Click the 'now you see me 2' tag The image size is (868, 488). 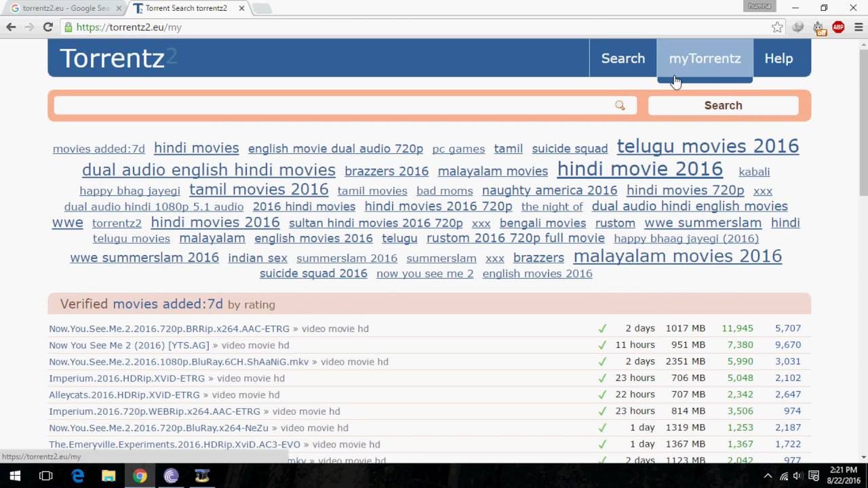pos(425,274)
